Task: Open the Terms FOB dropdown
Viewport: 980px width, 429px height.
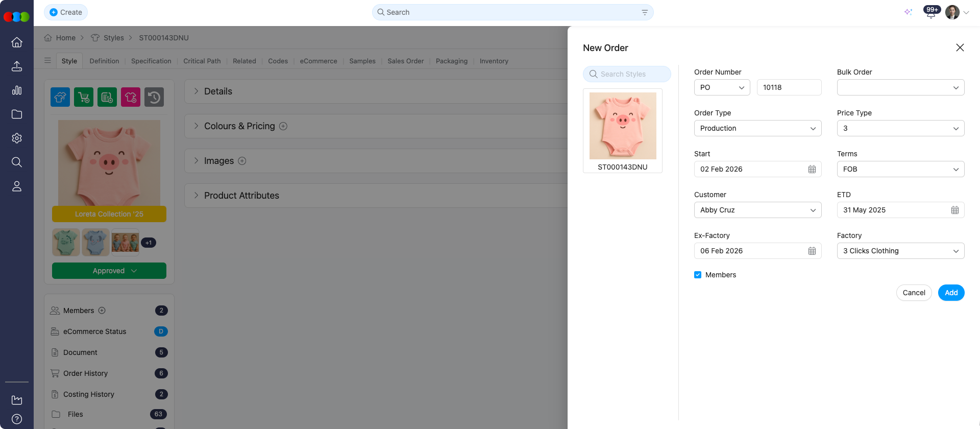Action: tap(901, 169)
